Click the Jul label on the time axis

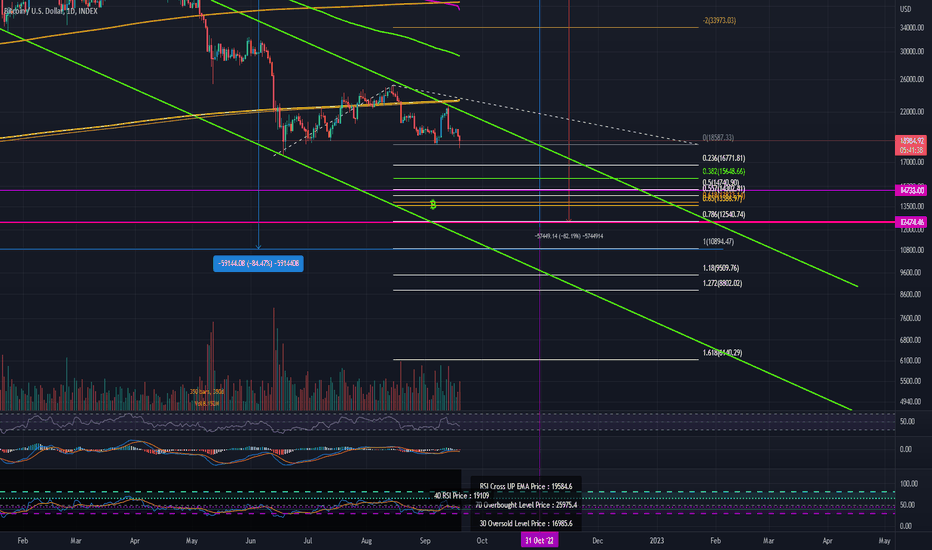point(308,540)
